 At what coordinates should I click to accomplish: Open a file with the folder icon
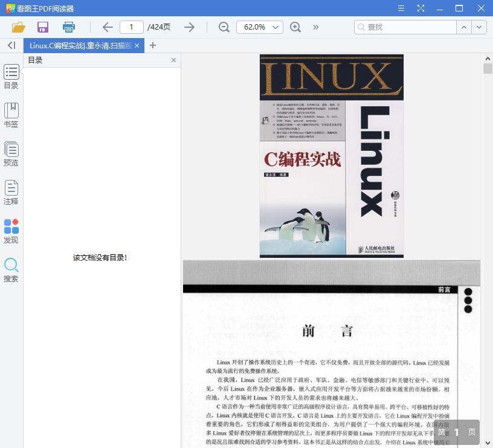click(18, 27)
